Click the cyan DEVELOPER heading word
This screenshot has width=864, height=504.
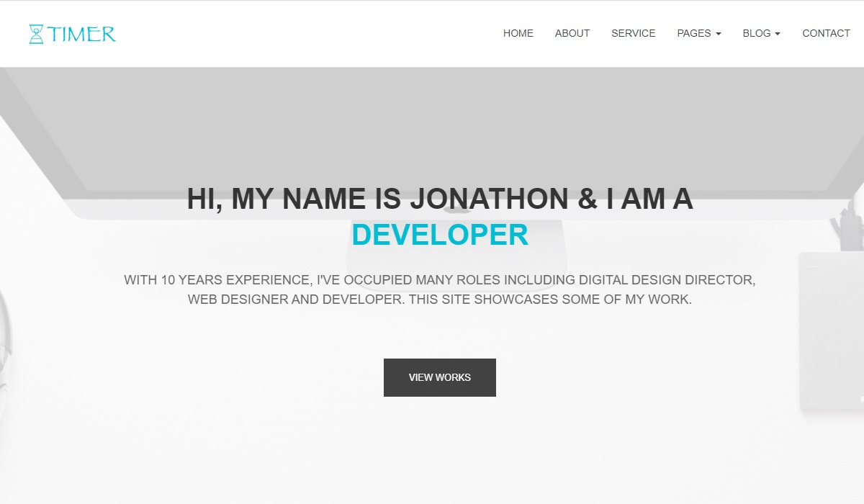(440, 235)
